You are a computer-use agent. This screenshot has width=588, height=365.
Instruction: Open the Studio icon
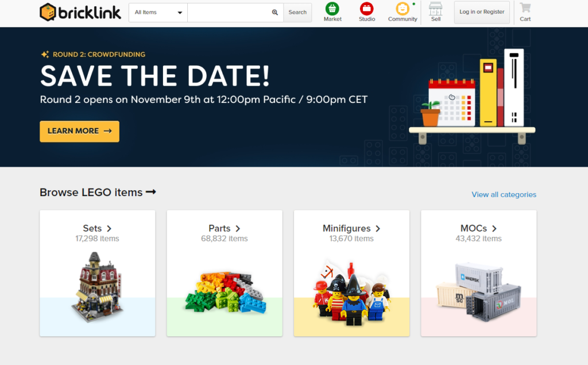(x=366, y=8)
